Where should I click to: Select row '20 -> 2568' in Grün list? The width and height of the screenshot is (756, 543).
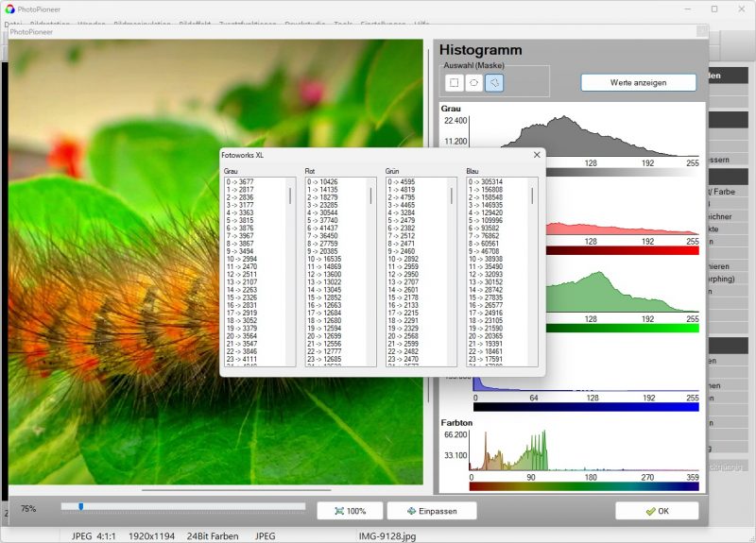pos(404,336)
